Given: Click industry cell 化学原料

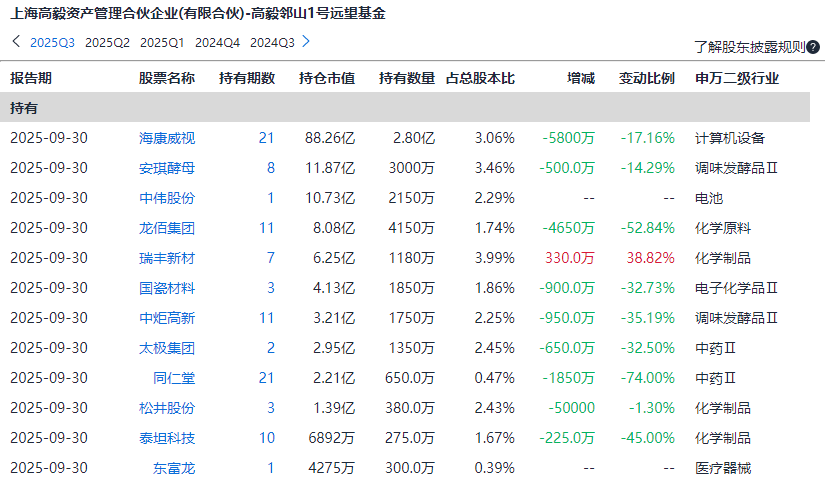Looking at the screenshot, I should (723, 228).
